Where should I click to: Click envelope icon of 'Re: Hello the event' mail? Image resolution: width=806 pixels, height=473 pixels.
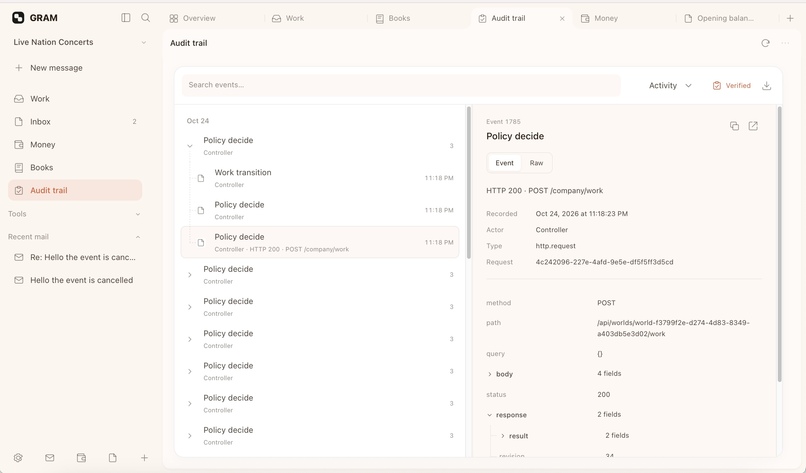coord(19,257)
